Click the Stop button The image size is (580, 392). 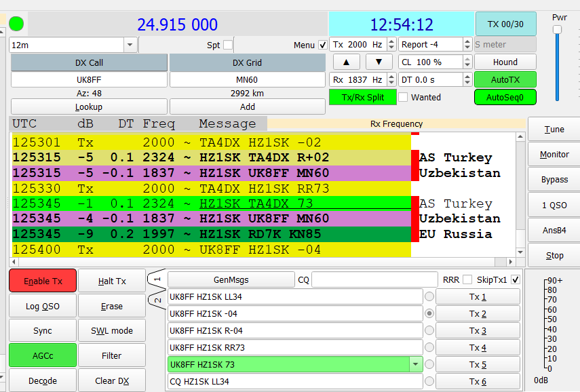(x=554, y=255)
